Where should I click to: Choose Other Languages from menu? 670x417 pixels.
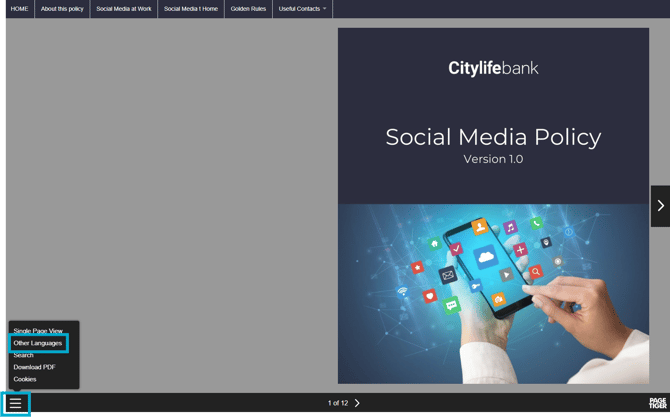point(38,343)
